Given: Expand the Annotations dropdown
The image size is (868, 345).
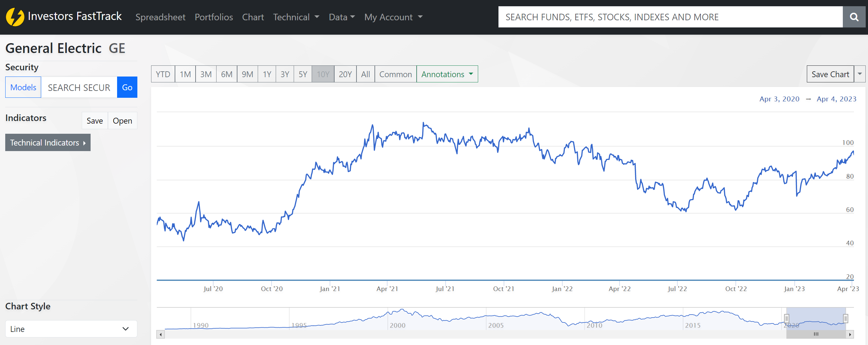Looking at the screenshot, I should [447, 74].
